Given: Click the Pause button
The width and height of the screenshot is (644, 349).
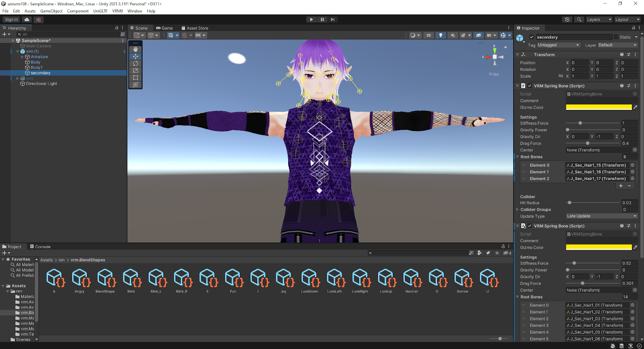Looking at the screenshot, I should 322,19.
